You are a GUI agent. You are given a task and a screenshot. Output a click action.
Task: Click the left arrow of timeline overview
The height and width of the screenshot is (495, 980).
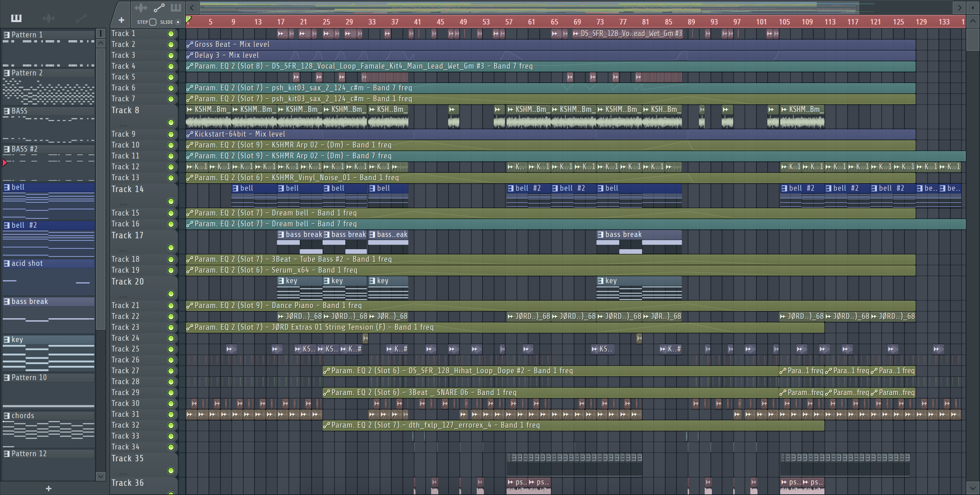[x=192, y=7]
